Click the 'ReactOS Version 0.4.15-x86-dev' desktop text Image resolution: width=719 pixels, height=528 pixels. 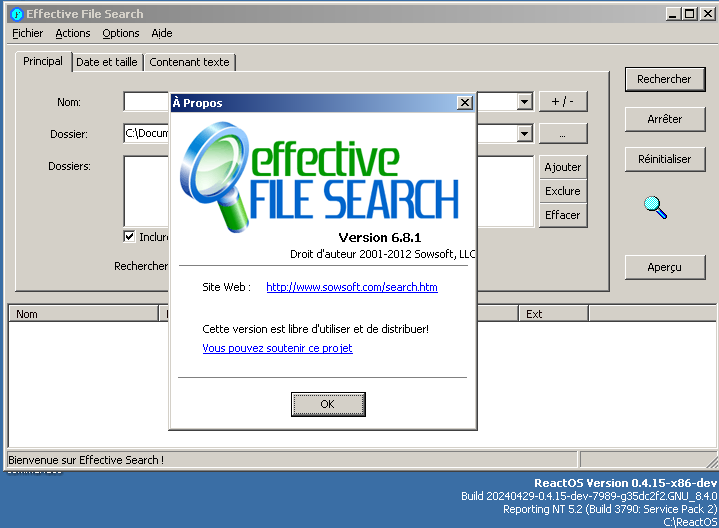[x=625, y=483]
